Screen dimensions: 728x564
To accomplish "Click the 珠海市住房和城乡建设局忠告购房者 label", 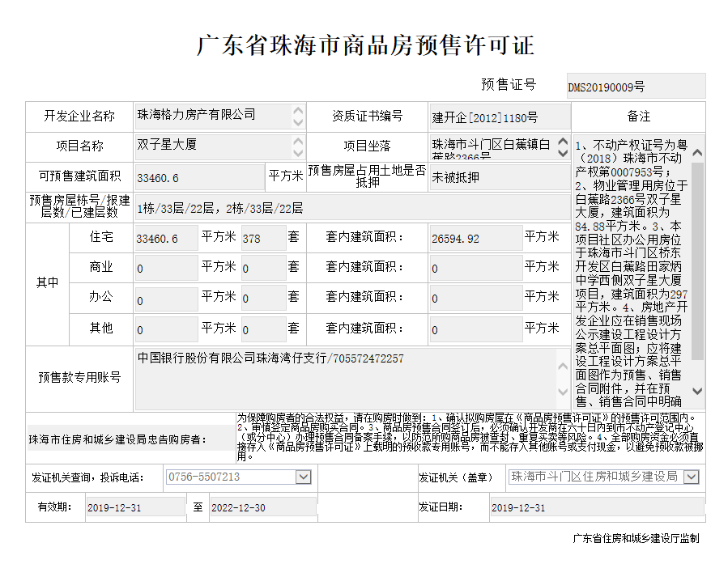I will click(117, 439).
